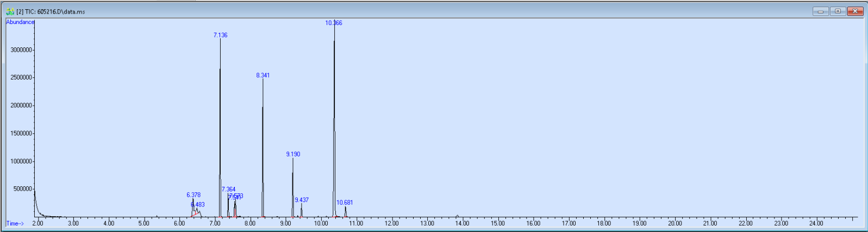Click the 20.00 time axis label
868x232 pixels.
(675, 223)
